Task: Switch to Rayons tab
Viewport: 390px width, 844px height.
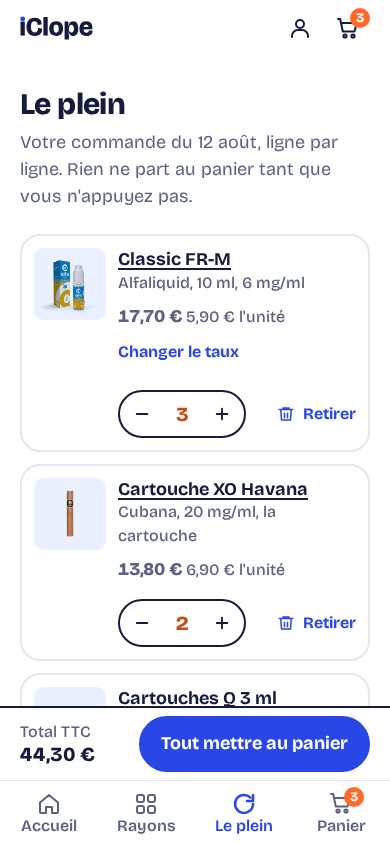Action: click(x=146, y=813)
